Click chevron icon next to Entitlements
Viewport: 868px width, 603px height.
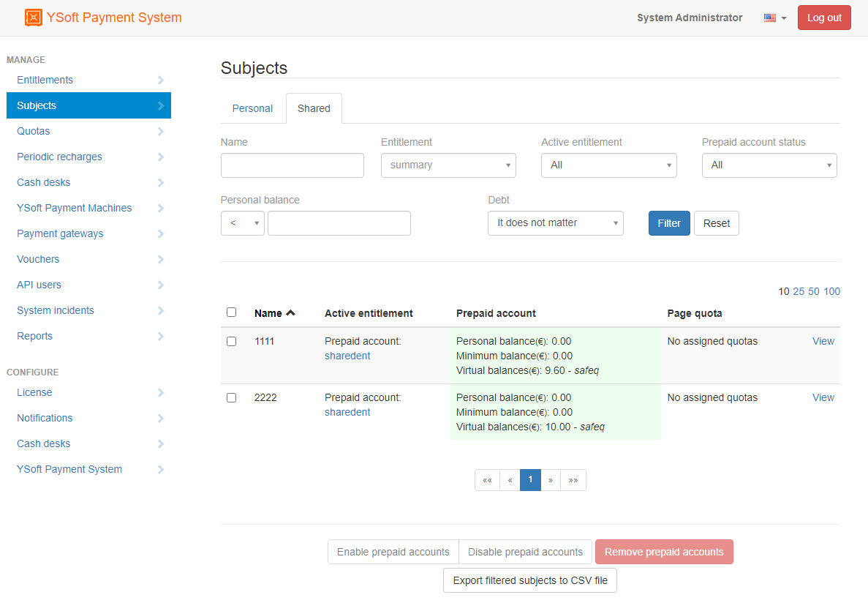pyautogui.click(x=161, y=80)
